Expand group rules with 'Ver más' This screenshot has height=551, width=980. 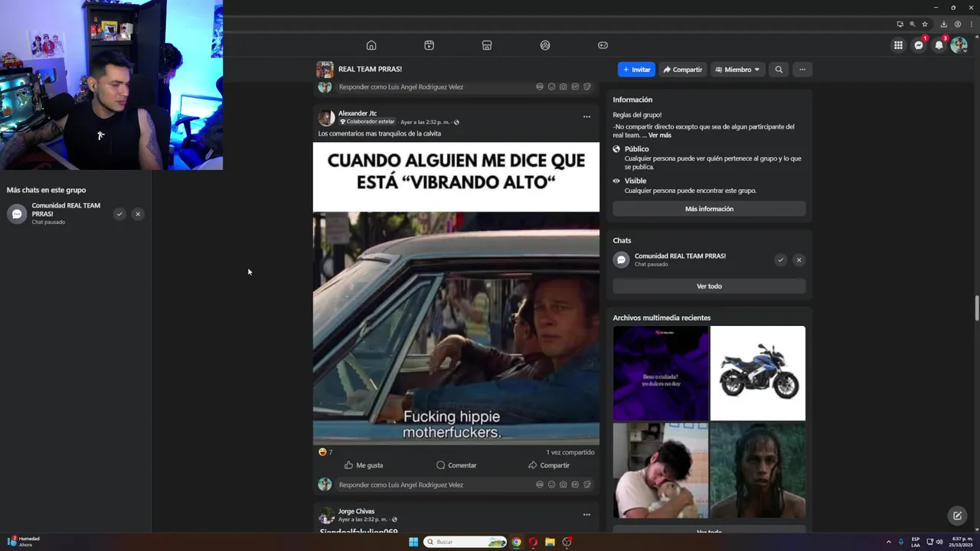click(x=660, y=135)
